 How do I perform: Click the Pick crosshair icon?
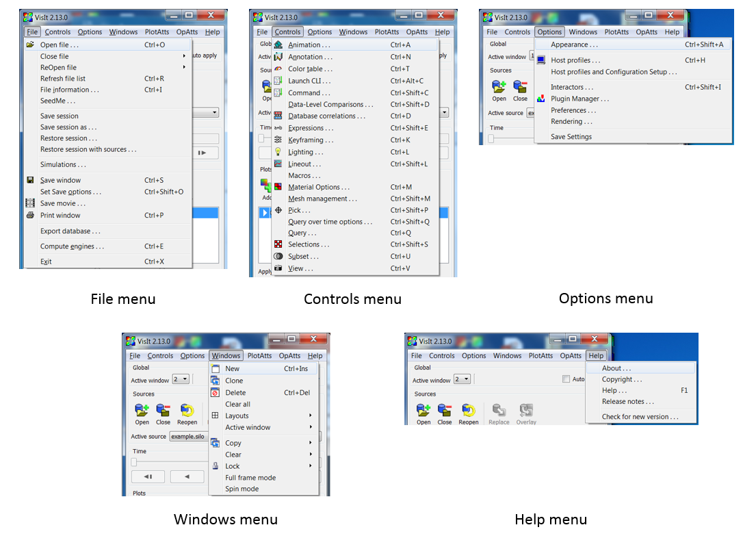tap(278, 210)
